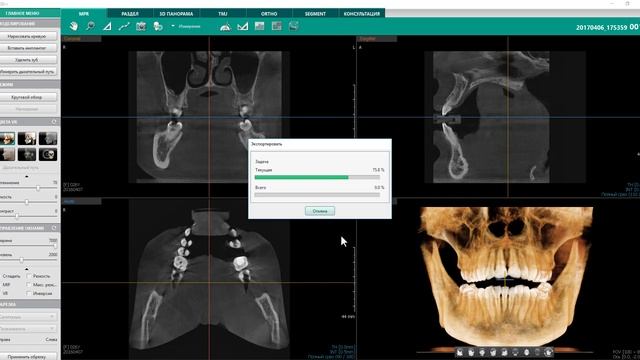This screenshot has width=640, height=360.
Task: Click third orientation icon under the 3D view
Action: click(x=482, y=352)
